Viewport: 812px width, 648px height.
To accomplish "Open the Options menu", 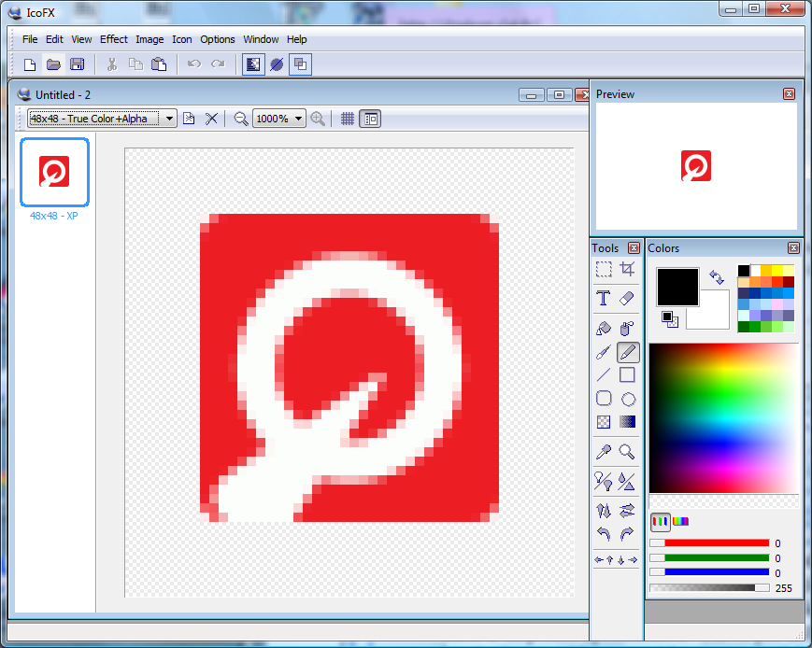I will (x=218, y=39).
